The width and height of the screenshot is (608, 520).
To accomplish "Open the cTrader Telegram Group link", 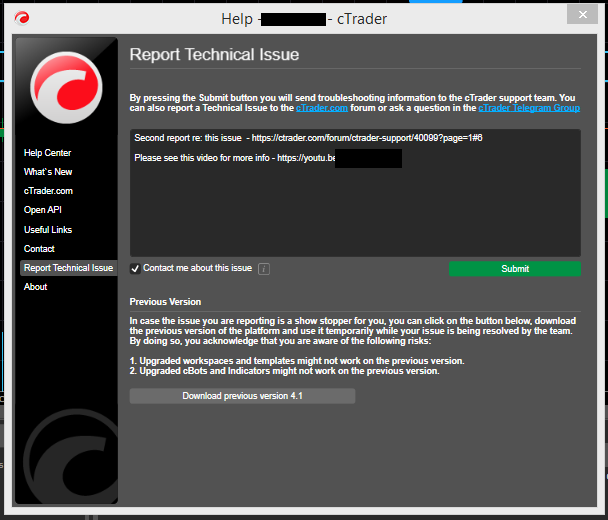I will (x=529, y=108).
